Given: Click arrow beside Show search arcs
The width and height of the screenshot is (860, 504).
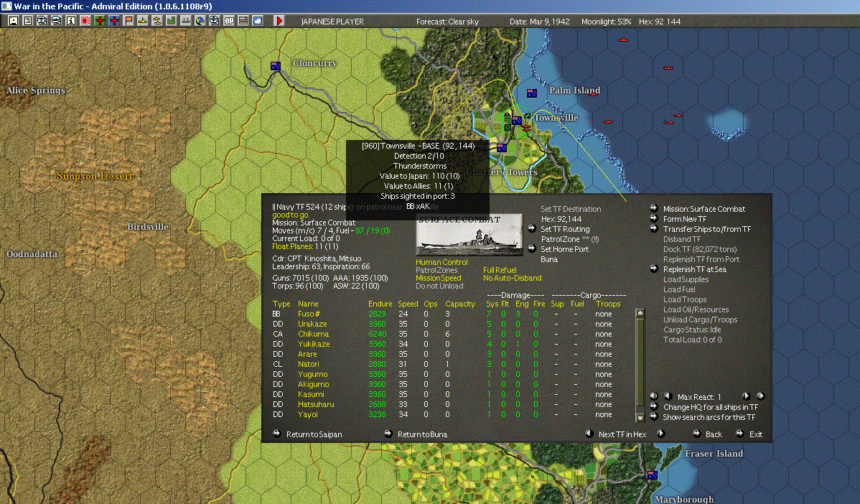Looking at the screenshot, I should [654, 417].
